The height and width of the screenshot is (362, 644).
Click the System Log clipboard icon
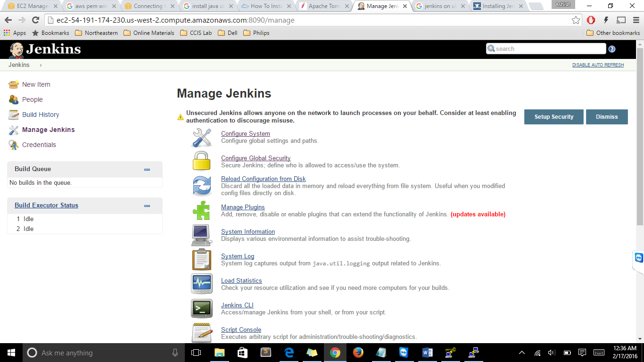tap(201, 259)
